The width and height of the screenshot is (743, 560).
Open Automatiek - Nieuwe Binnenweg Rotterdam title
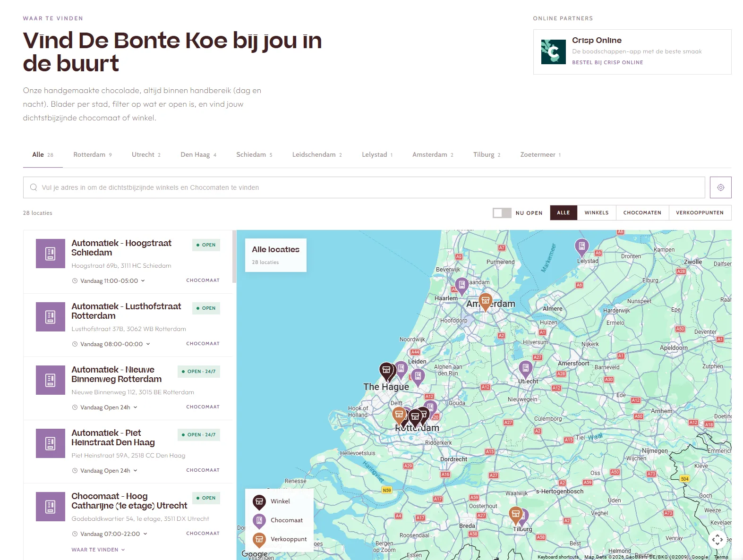tap(116, 374)
